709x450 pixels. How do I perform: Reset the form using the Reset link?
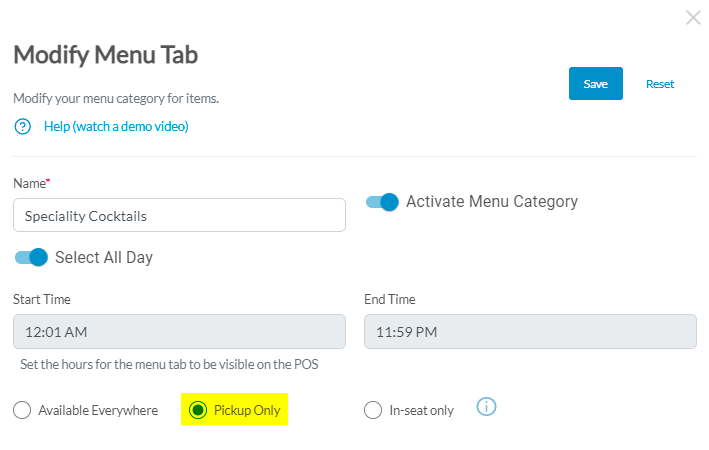(x=660, y=84)
